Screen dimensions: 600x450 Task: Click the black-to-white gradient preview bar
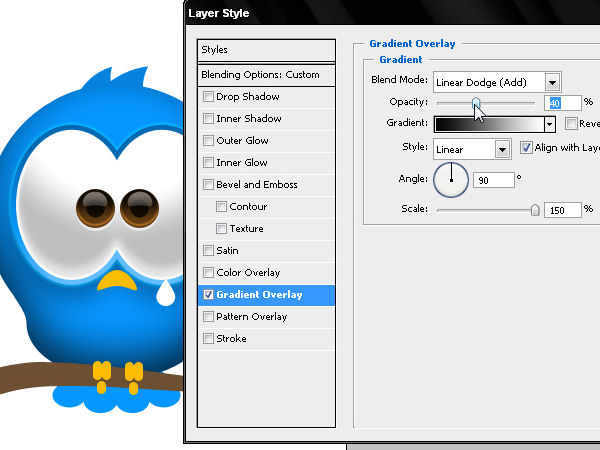coord(489,124)
